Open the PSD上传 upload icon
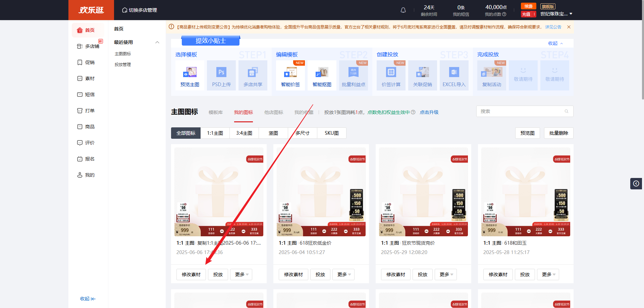This screenshot has width=644, height=308. click(221, 72)
